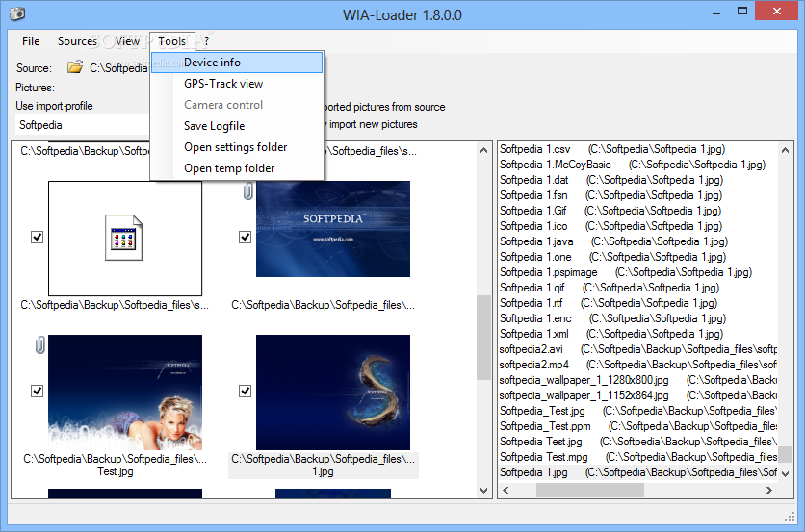Select the Softpedia 1.dat row
The width and height of the screenshot is (805, 532).
pos(638,180)
